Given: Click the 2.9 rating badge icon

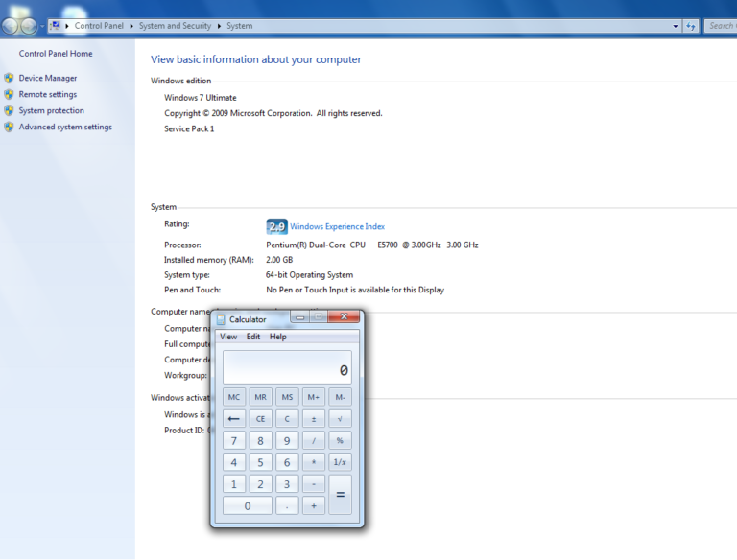Looking at the screenshot, I should click(276, 227).
